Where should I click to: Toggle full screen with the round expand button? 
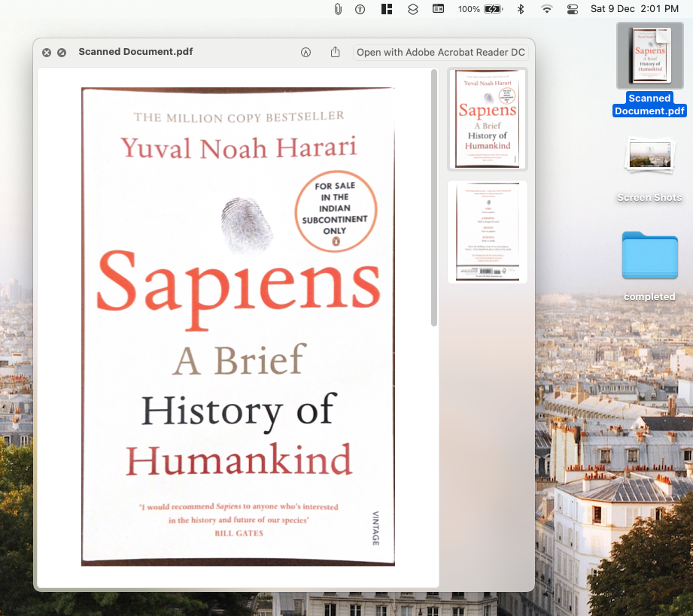pyautogui.click(x=62, y=53)
